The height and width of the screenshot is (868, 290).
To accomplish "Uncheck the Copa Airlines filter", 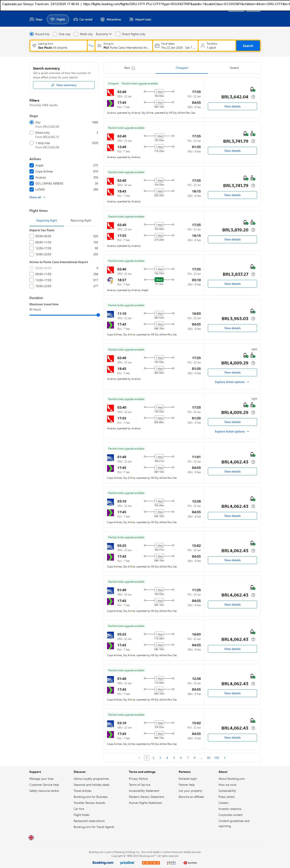I will coord(32,172).
